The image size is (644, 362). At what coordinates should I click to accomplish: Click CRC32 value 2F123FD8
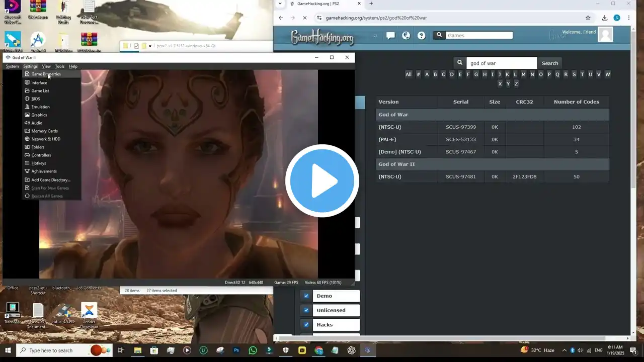(x=524, y=176)
